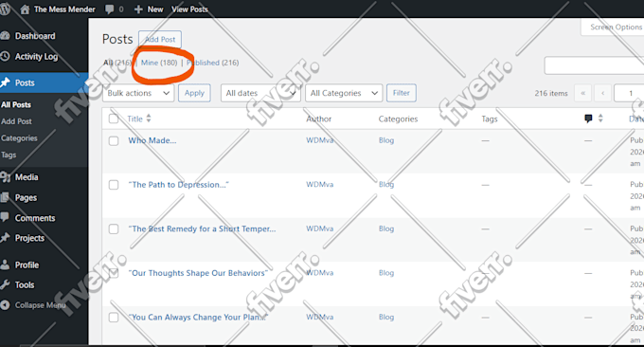The width and height of the screenshot is (644, 347).
Task: Open Categories submenu item
Action: pos(19,138)
